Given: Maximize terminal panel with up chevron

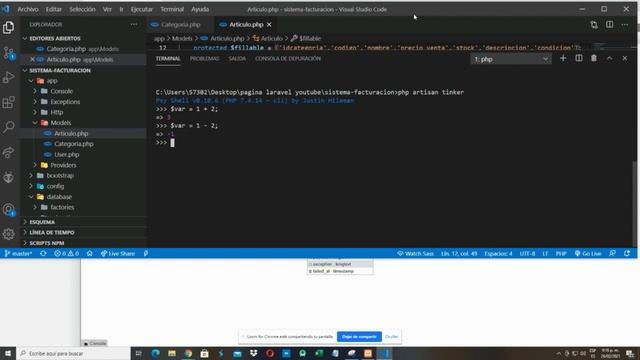Looking at the screenshot, I should coord(609,58).
